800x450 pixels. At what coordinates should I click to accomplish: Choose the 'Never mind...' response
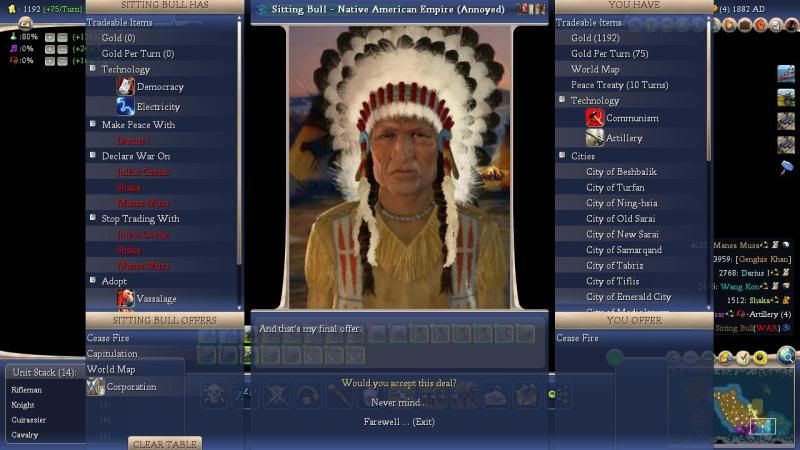click(399, 403)
